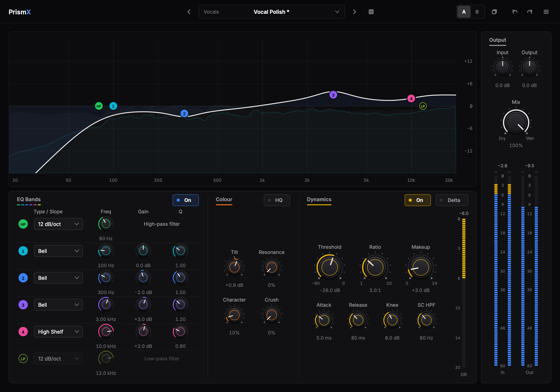Open the hamburger menu
560x392 pixels.
click(x=546, y=12)
